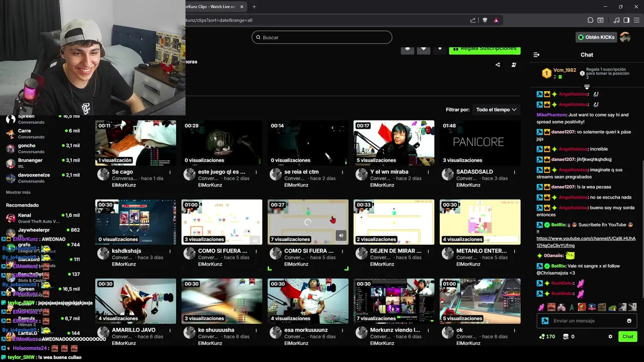
Task: Open Kenai recommended channel
Action: click(43, 218)
